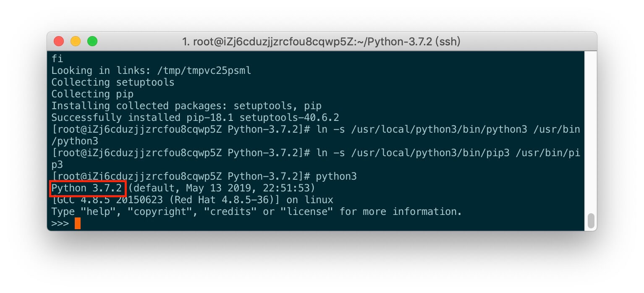Minimize the terminal using the yellow button
Screen dimensions: 644x293
pos(76,41)
